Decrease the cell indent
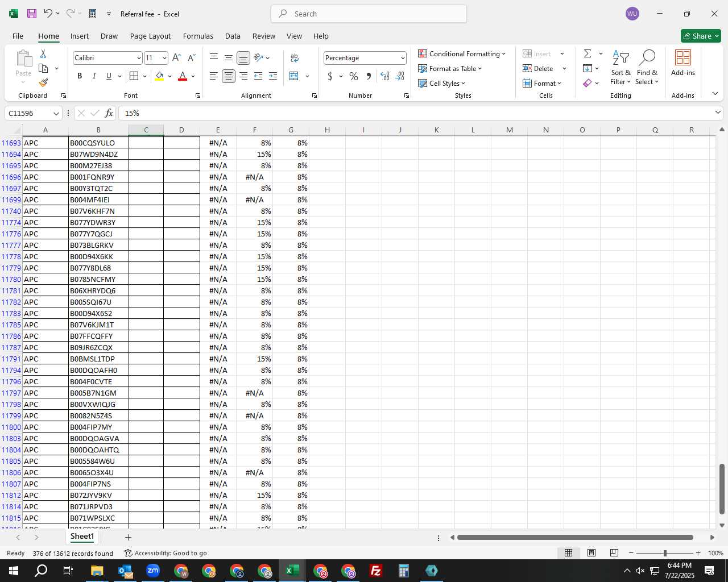728x582 pixels. 258,76
